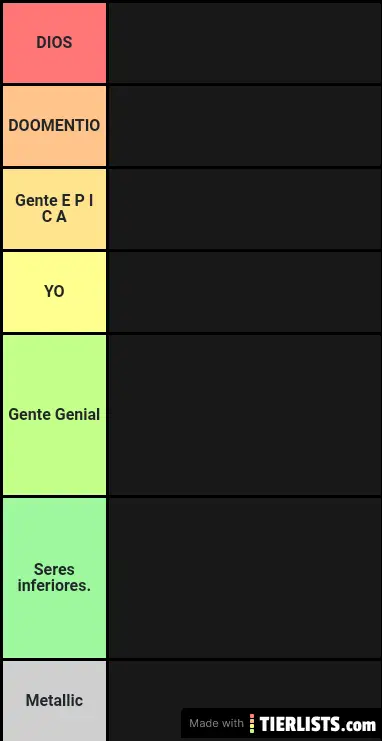Click the word 'Seres' in mint label
The width and height of the screenshot is (382, 741).
[54, 569]
